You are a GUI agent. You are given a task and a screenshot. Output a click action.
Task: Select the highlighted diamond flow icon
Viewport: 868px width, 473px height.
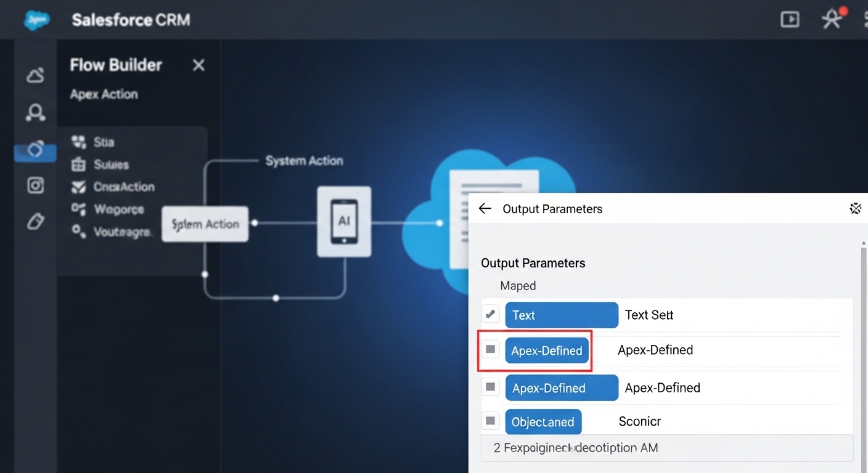[35, 149]
